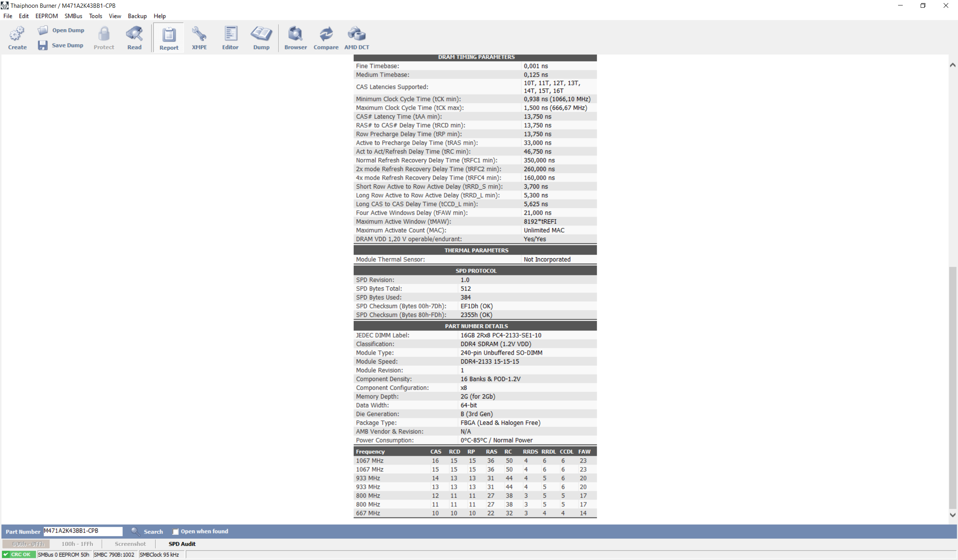Select the SPD Audit tab
This screenshot has width=958, height=560.
point(182,544)
